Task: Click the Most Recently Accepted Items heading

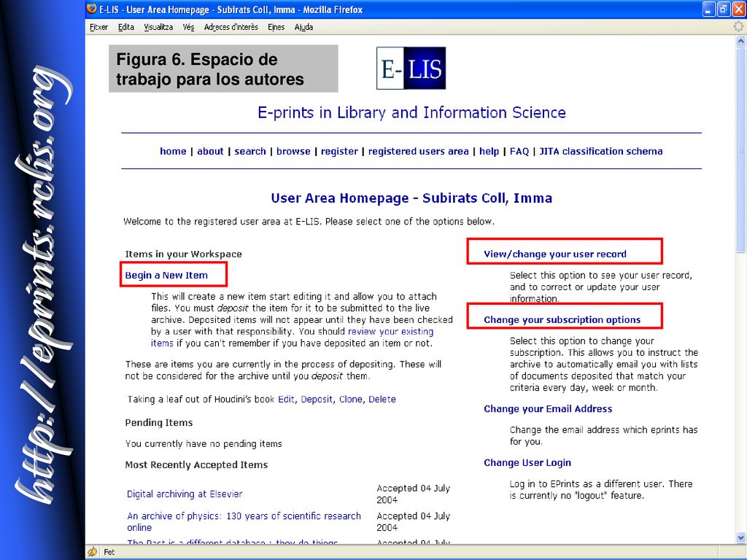Action: click(x=196, y=464)
